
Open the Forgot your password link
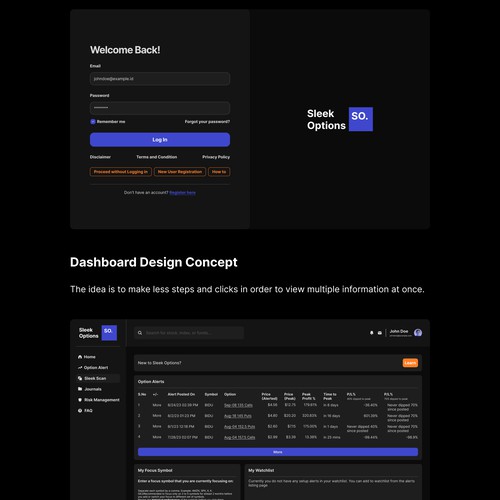point(207,122)
